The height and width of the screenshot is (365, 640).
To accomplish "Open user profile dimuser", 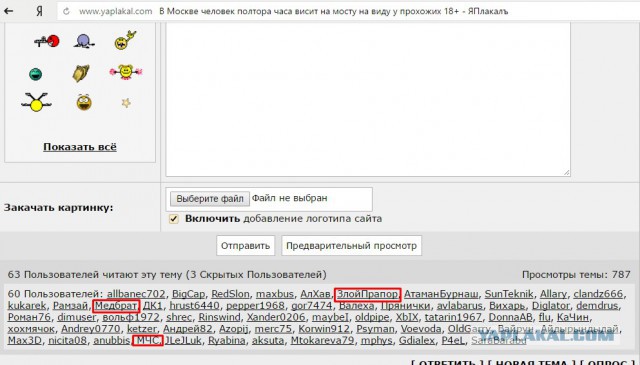I will pos(76,317).
